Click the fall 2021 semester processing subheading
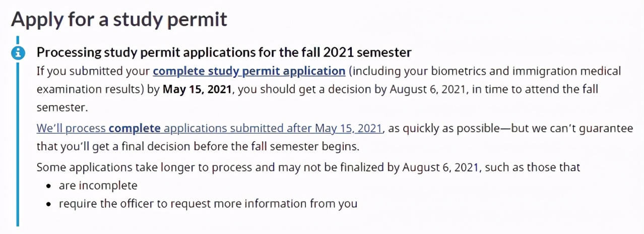Image resolution: width=644 pixels, height=234 pixels. 224,52
